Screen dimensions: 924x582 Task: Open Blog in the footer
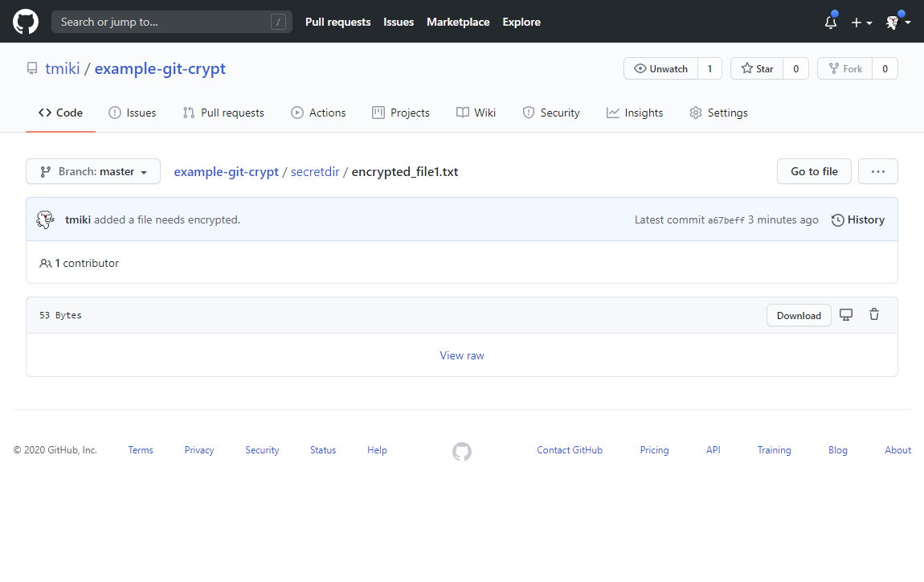pyautogui.click(x=837, y=450)
